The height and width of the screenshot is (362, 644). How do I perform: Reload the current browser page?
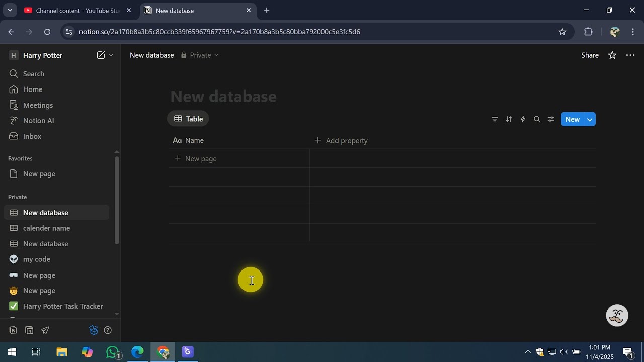47,32
